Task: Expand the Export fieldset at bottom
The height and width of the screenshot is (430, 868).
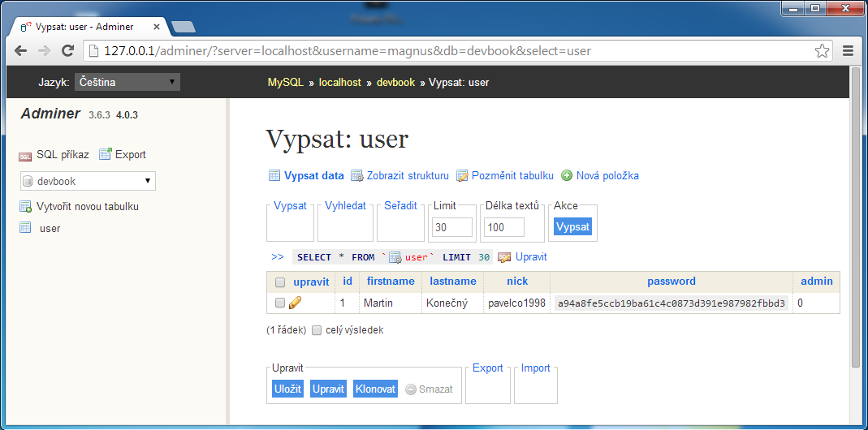Action: 488,368
